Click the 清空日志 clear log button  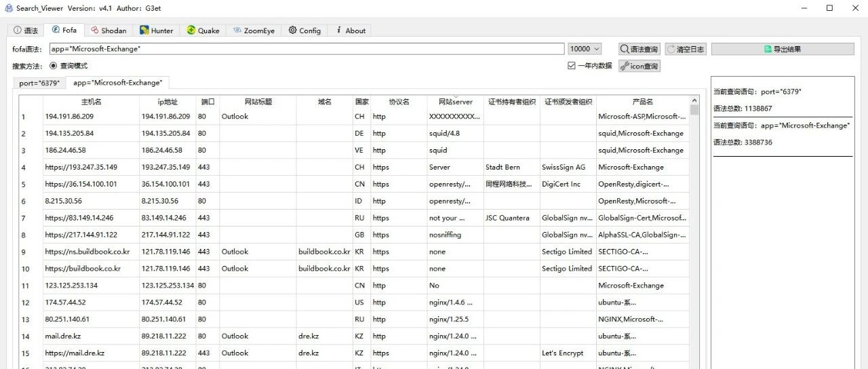686,49
